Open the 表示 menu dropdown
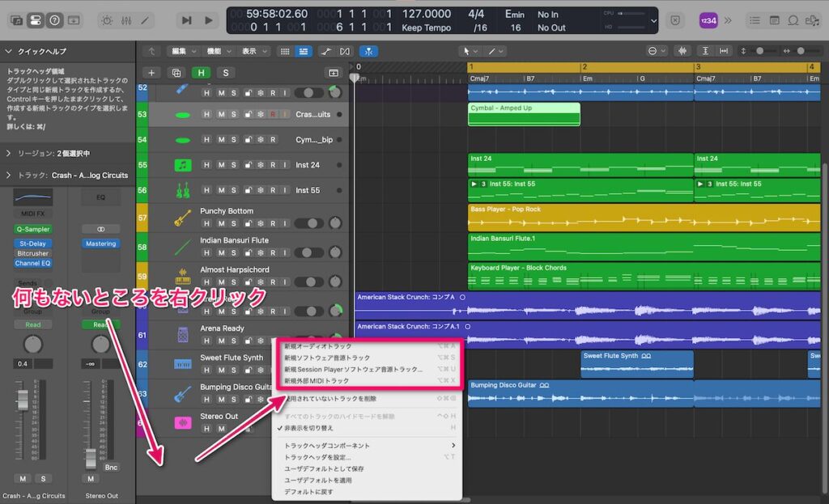Screen dimensions: 829x504 tap(253, 51)
